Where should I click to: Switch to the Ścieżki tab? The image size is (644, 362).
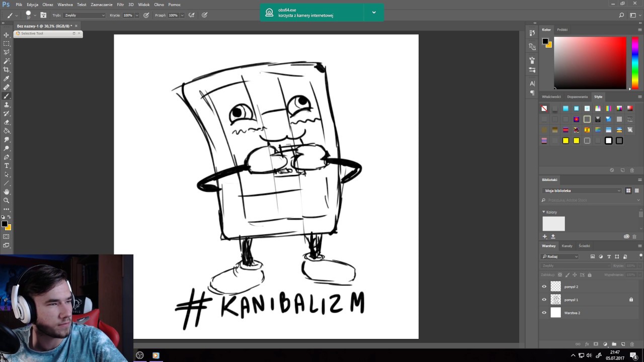click(x=584, y=246)
